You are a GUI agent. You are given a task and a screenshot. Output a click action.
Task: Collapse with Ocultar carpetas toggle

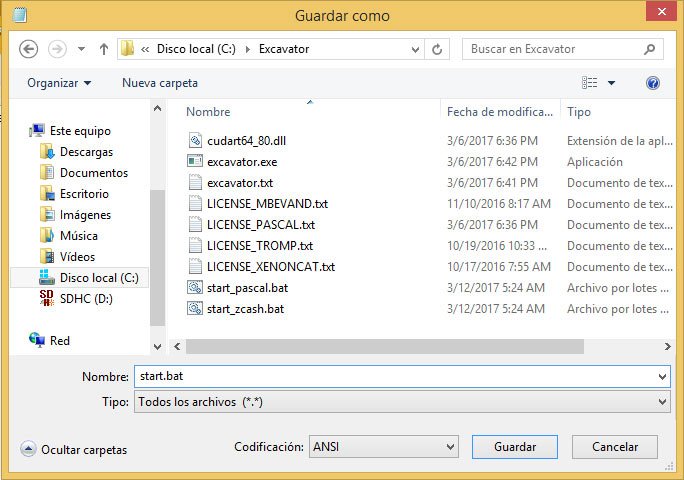click(x=73, y=449)
